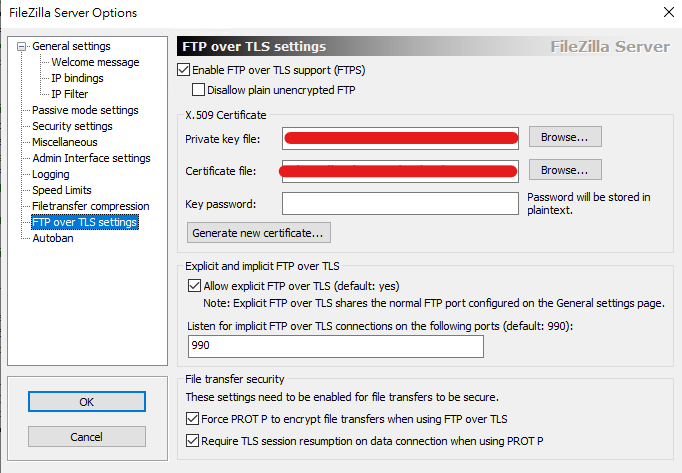Toggle Allow explicit FTP over TLS
Screen dimensions: 682x473
point(195,285)
